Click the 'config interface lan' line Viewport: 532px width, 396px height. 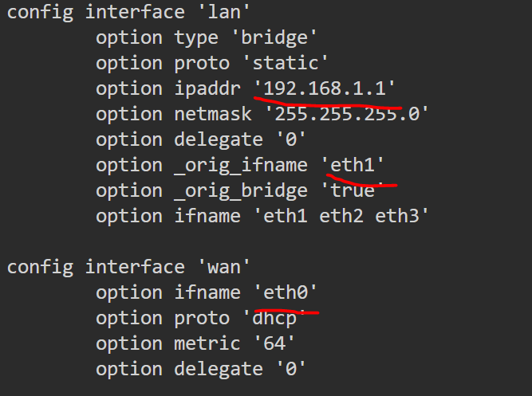[x=128, y=13]
